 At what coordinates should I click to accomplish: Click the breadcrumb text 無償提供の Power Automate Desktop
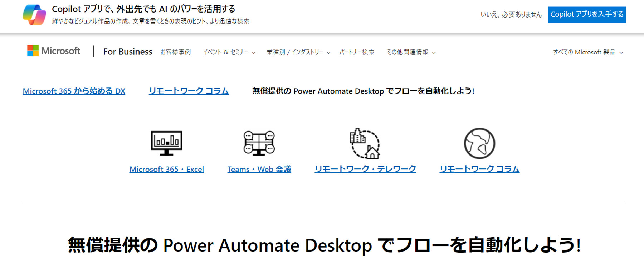pyautogui.click(x=318, y=91)
